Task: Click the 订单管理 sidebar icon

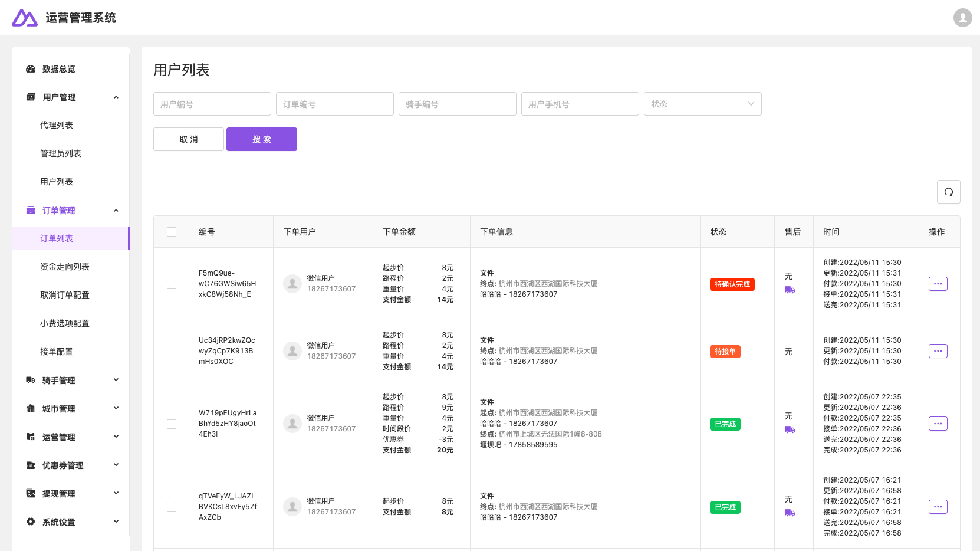Action: tap(31, 210)
